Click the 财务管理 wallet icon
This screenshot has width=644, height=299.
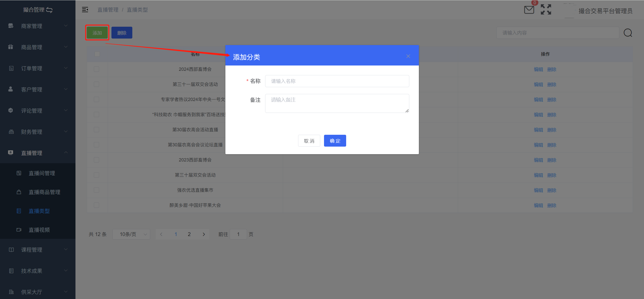pos(11,131)
